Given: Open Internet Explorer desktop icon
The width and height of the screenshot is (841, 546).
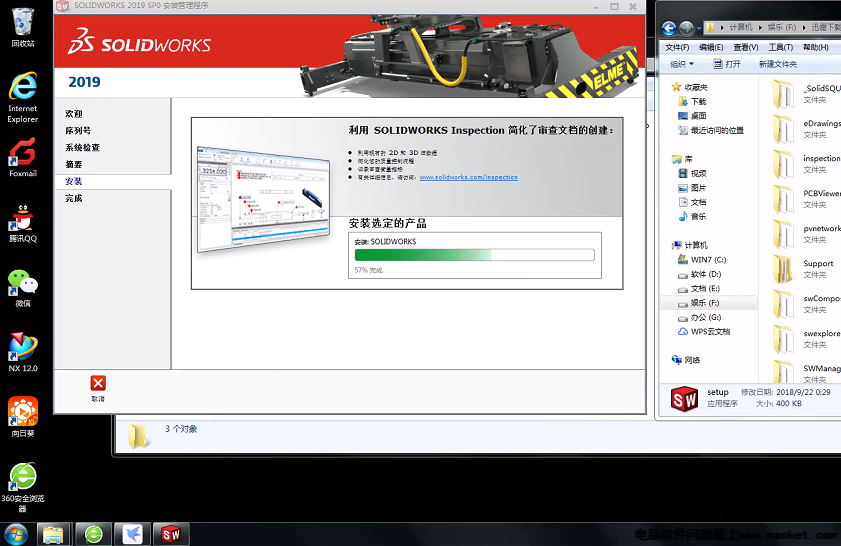Looking at the screenshot, I should [x=23, y=98].
